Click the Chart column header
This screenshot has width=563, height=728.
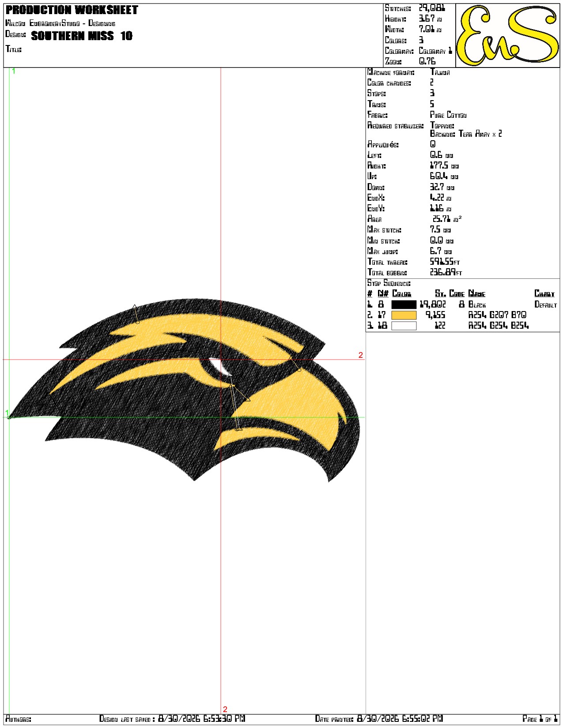[544, 294]
